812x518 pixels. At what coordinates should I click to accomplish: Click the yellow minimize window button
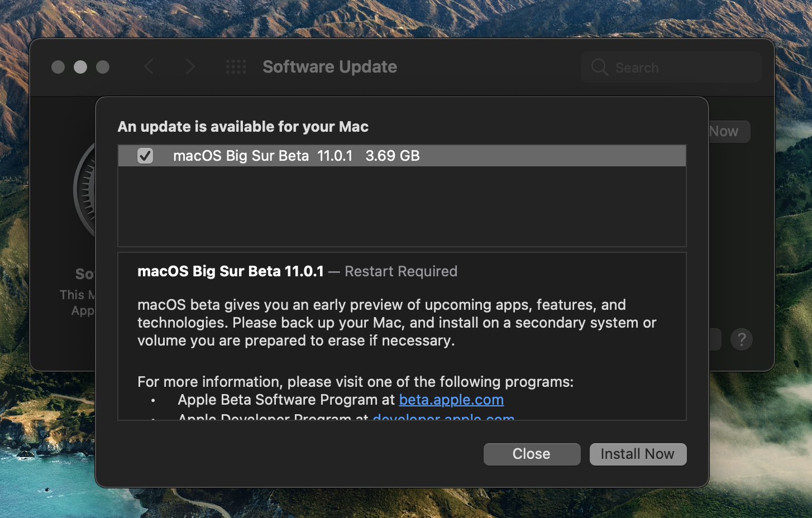pyautogui.click(x=80, y=67)
